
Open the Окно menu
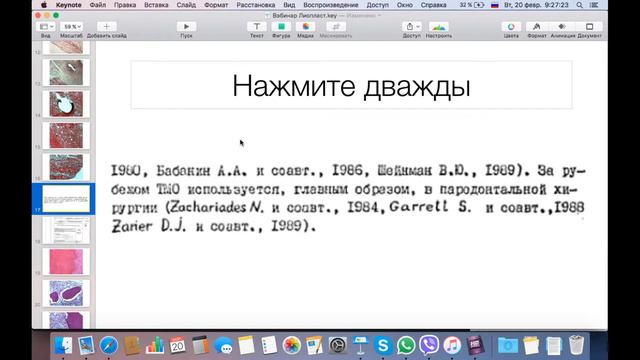pos(404,5)
